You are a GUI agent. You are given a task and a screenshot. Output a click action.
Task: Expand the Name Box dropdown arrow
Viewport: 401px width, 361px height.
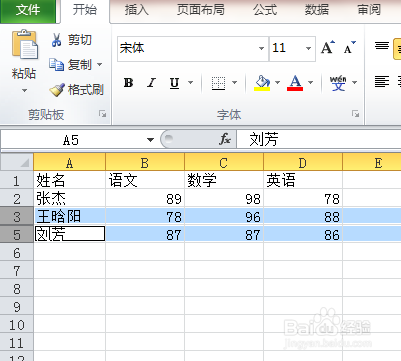[x=150, y=140]
